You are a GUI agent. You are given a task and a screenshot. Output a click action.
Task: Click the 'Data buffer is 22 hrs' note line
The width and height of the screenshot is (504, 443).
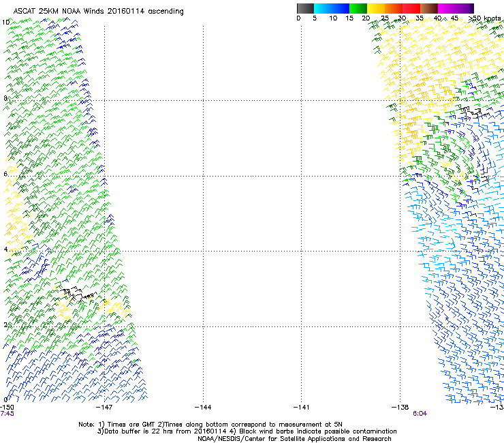247,431
